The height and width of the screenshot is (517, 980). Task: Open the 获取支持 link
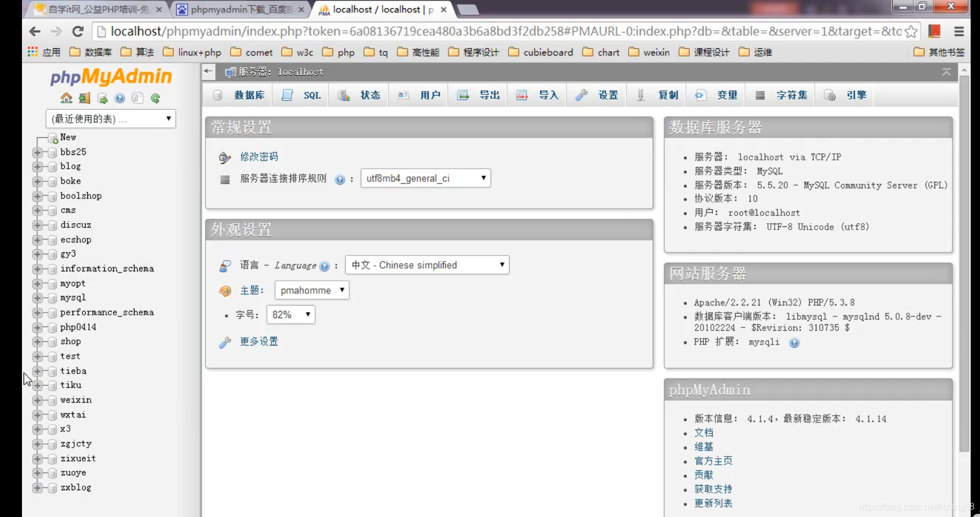[x=713, y=489]
